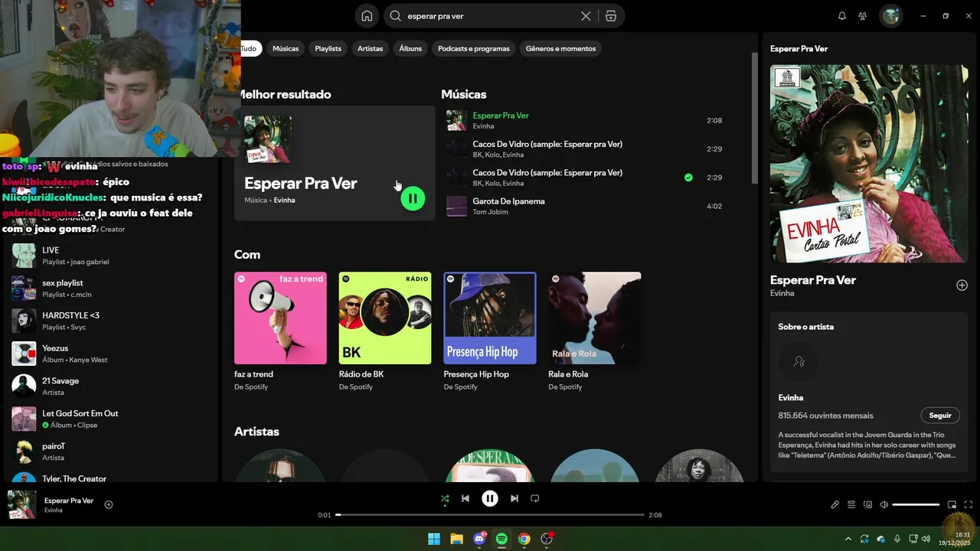Screen dimensions: 980x551
Task: Select the Tudo filter chip
Action: pos(250,48)
